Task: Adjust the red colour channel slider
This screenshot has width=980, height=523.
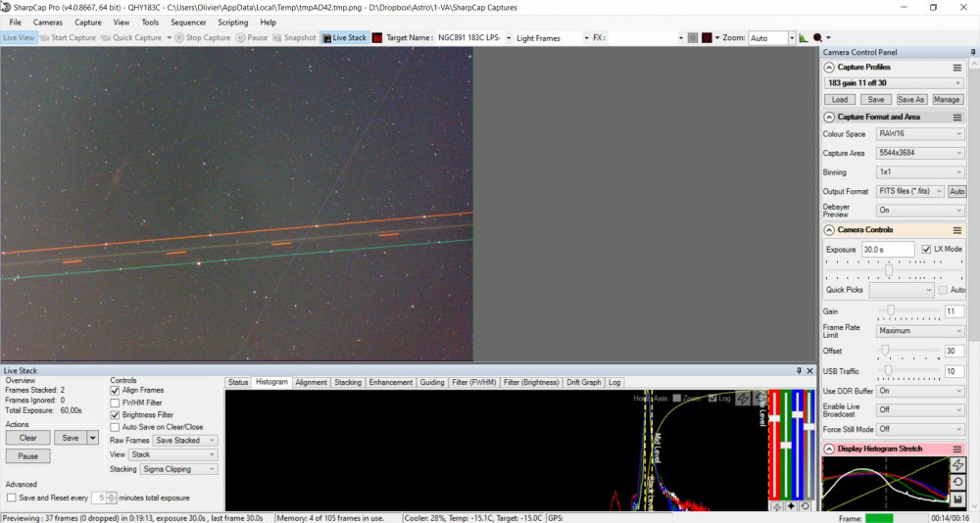Action: (775, 445)
